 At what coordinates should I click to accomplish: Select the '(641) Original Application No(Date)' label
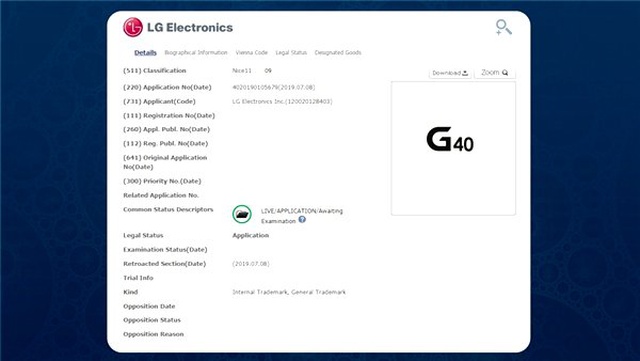click(165, 162)
